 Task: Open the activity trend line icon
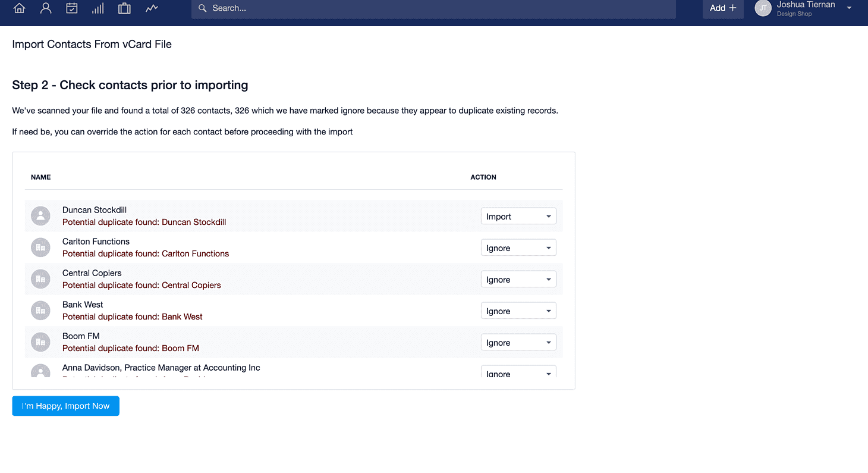[x=152, y=8]
